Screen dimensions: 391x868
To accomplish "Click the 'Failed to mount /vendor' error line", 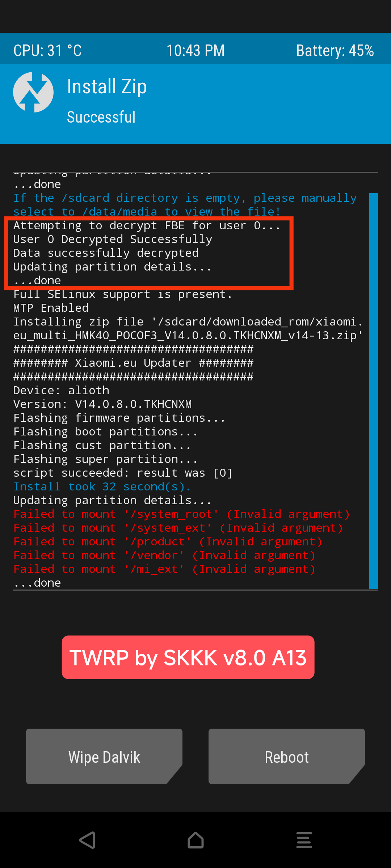I will [x=164, y=556].
